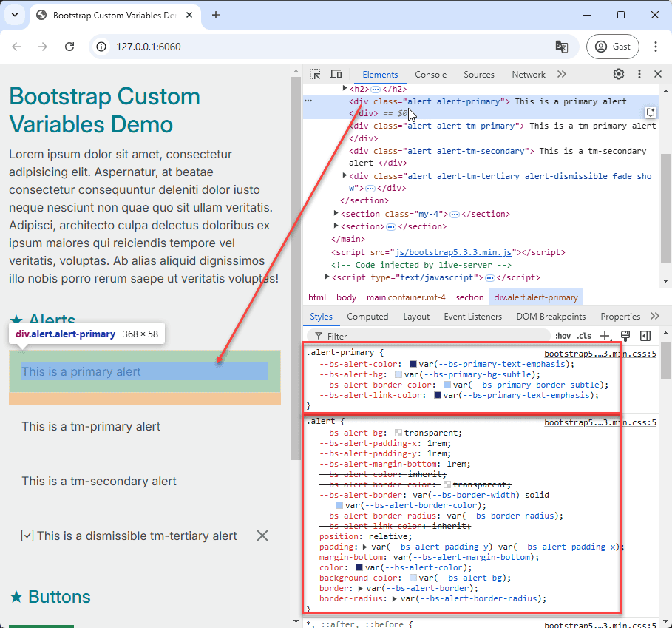Toggle the device toolbar icon

[336, 74]
